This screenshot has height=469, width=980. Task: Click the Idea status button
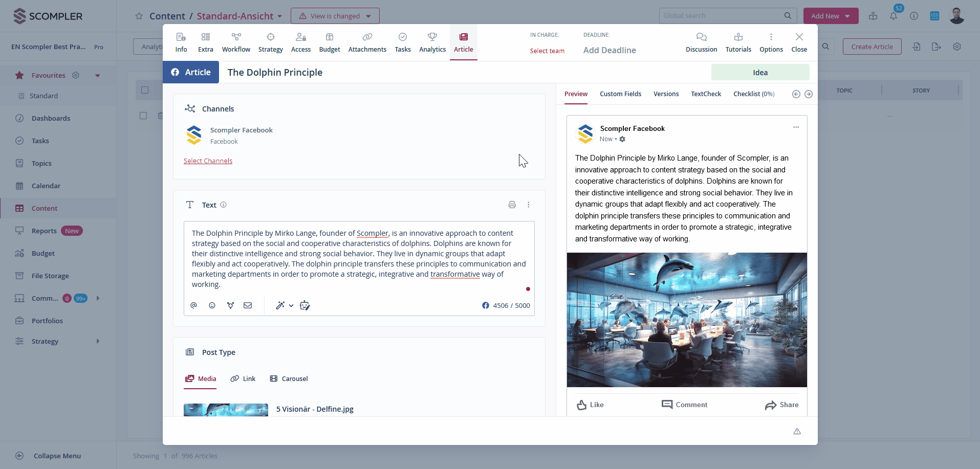[760, 73]
